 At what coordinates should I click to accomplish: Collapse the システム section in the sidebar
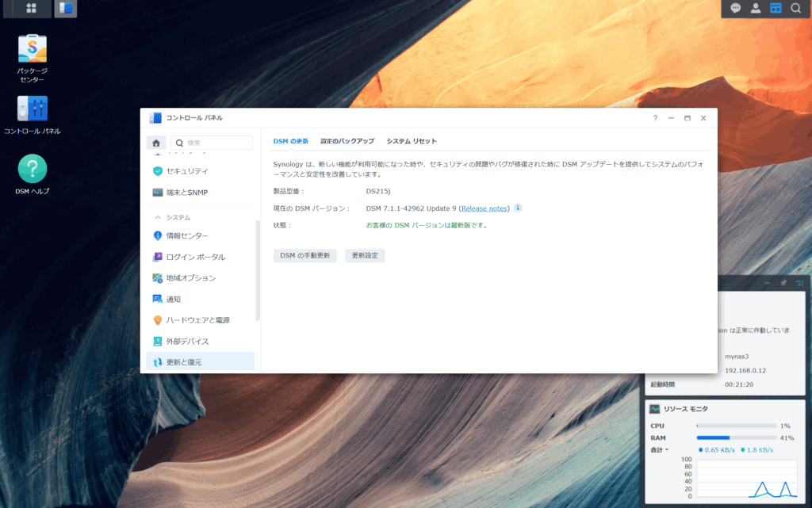pyautogui.click(x=158, y=217)
